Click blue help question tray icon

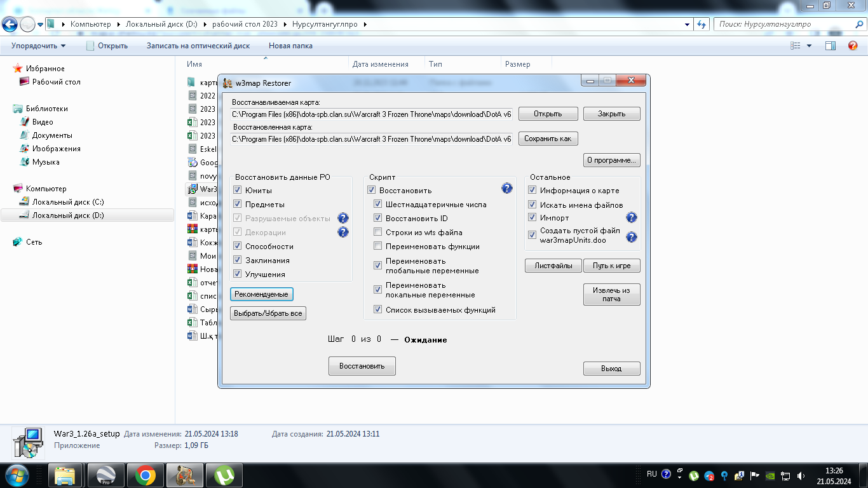pyautogui.click(x=666, y=474)
